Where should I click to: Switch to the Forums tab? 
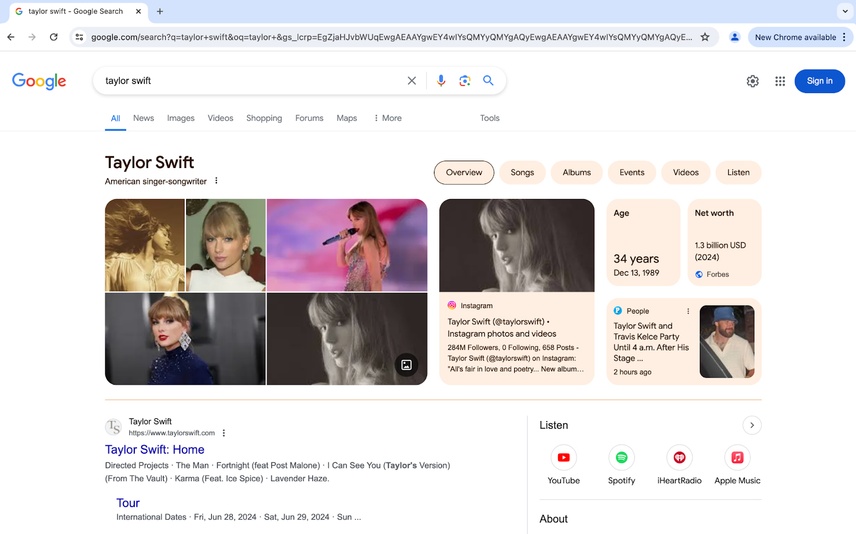pos(309,118)
